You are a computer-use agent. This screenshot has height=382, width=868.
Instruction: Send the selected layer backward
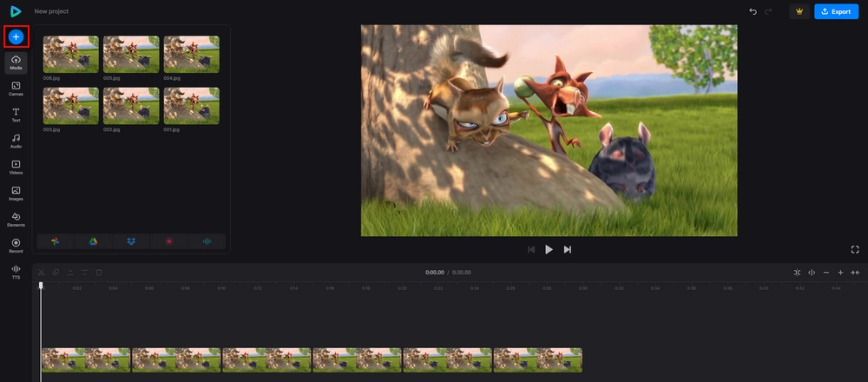[x=85, y=273]
